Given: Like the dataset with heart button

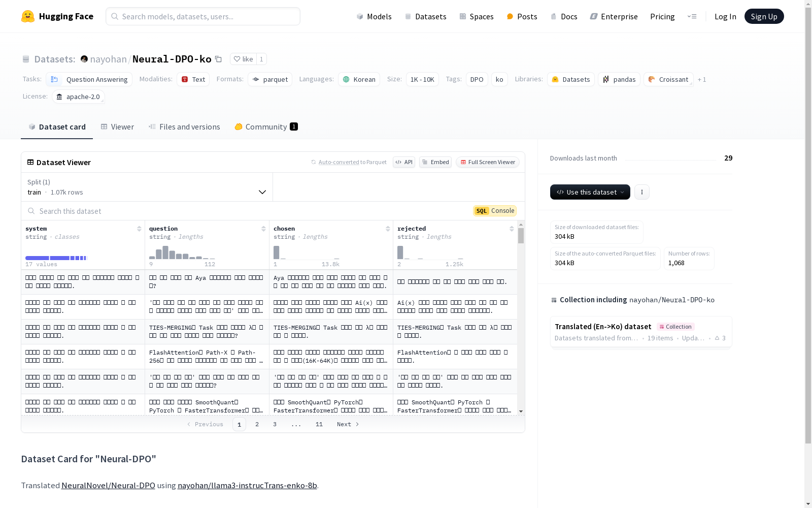Looking at the screenshot, I should 243,59.
